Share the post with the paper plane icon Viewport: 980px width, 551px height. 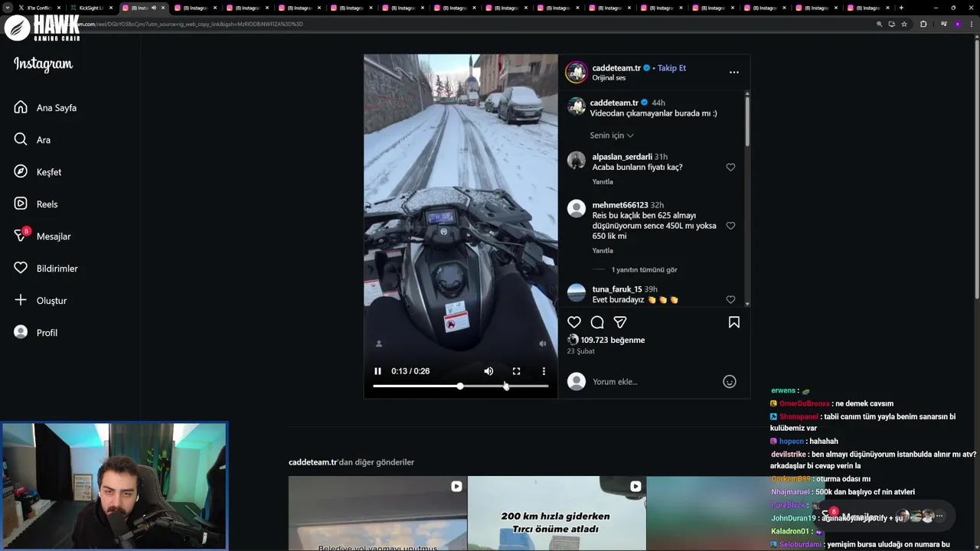620,322
